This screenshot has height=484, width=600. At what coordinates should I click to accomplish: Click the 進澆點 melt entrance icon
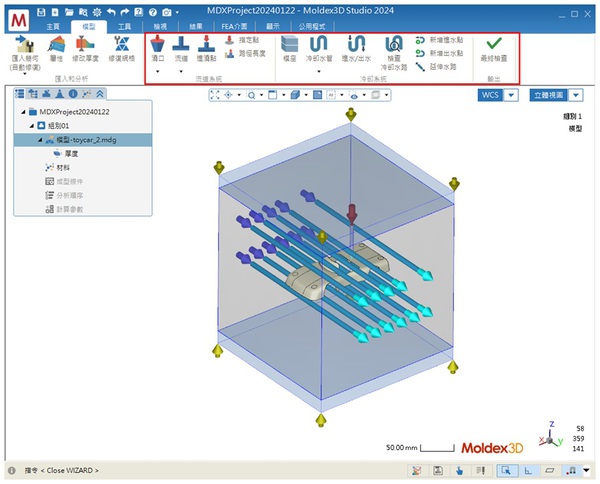[205, 45]
